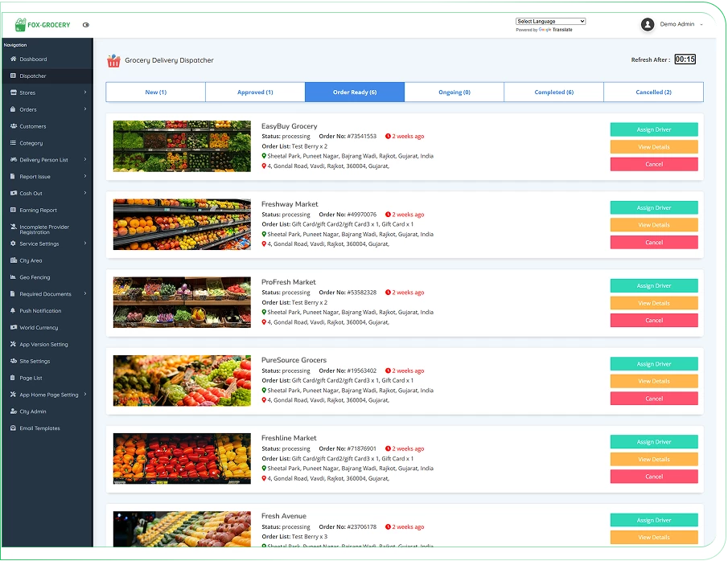Screen dimensions: 728x561
Task: Click the ProFresh Market store name
Action: 288,282
